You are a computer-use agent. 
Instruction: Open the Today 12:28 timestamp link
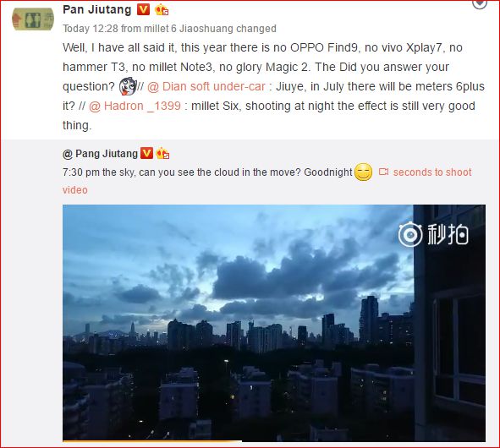(91, 29)
